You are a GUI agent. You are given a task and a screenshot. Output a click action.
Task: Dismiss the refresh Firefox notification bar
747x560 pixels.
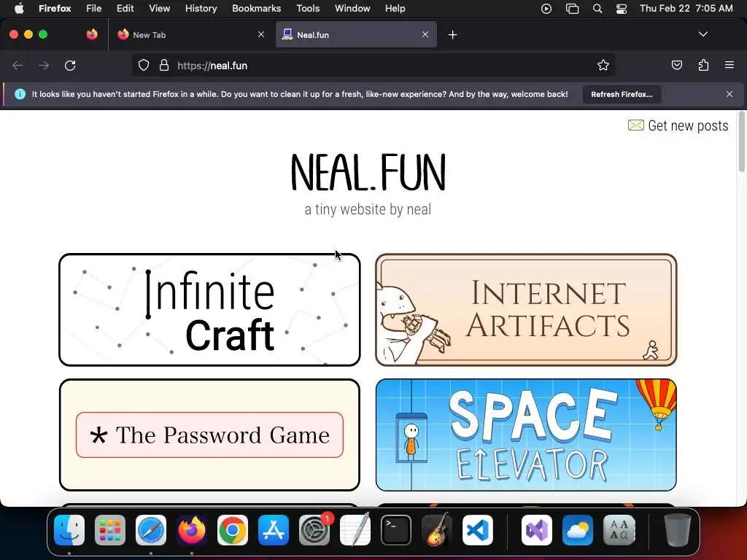(x=729, y=94)
